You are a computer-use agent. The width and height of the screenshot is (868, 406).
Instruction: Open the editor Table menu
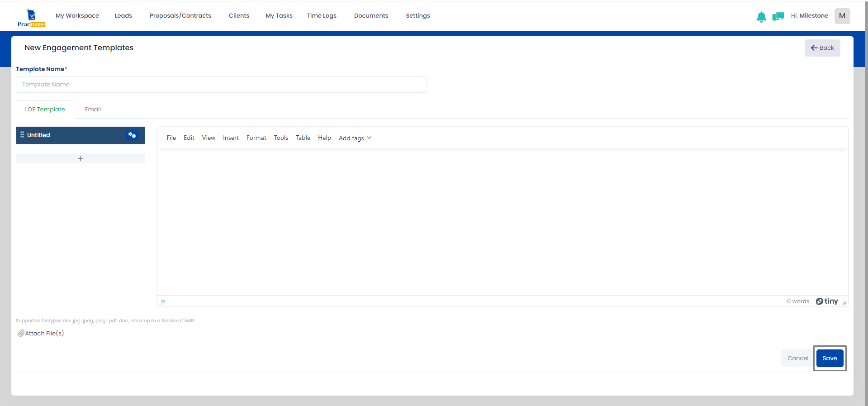pos(303,138)
